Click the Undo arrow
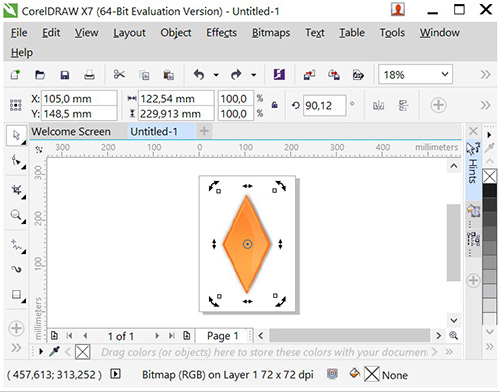 (199, 74)
